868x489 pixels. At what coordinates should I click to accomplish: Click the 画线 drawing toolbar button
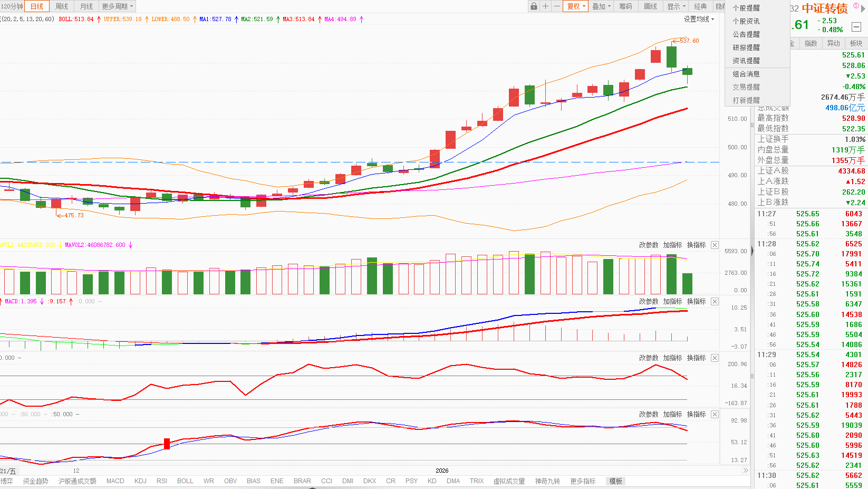(651, 6)
